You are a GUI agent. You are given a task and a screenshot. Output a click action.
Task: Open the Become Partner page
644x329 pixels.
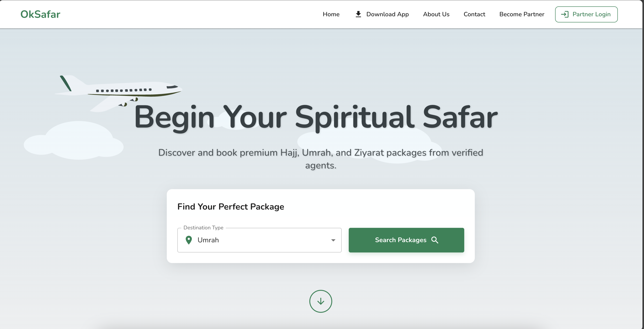521,14
